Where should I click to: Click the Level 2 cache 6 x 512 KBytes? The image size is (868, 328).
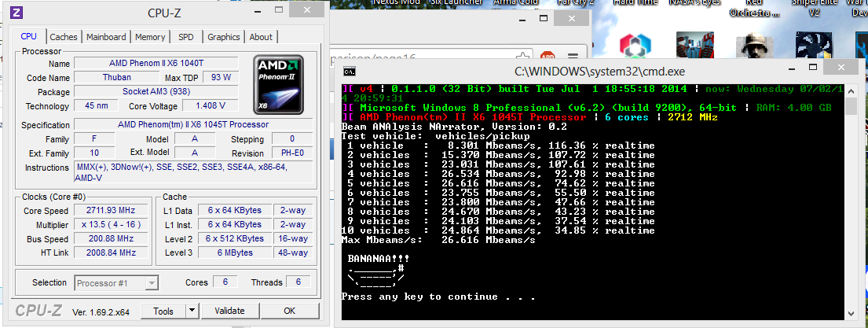point(234,239)
